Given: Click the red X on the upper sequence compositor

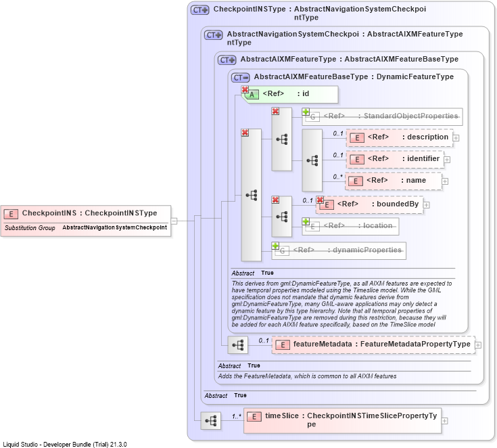Looking at the screenshot, I should [x=275, y=111].
